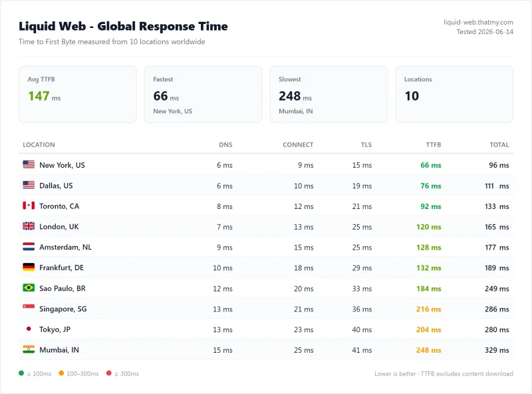
Task: Click the UK flag beside London
Action: (29, 226)
